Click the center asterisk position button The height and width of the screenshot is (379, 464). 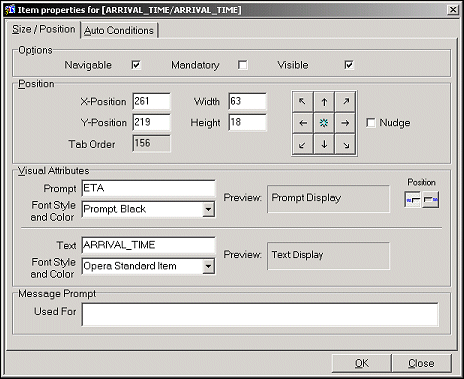(x=324, y=123)
